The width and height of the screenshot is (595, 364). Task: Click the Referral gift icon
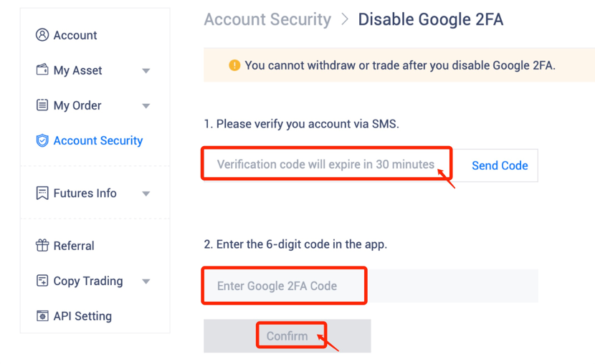pos(42,246)
